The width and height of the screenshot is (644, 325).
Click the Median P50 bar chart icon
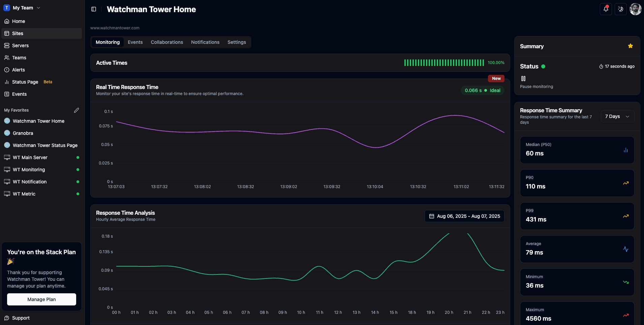coord(625,150)
